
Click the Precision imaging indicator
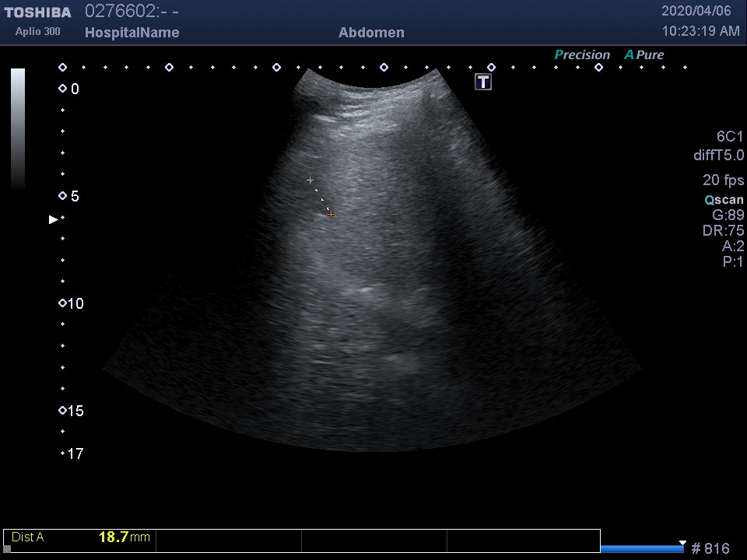coord(582,54)
